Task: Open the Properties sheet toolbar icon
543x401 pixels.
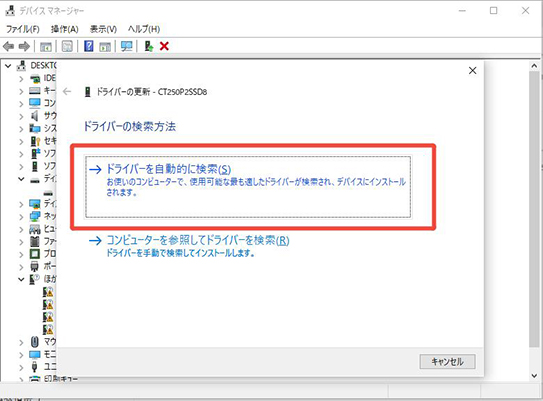Action: [67, 46]
